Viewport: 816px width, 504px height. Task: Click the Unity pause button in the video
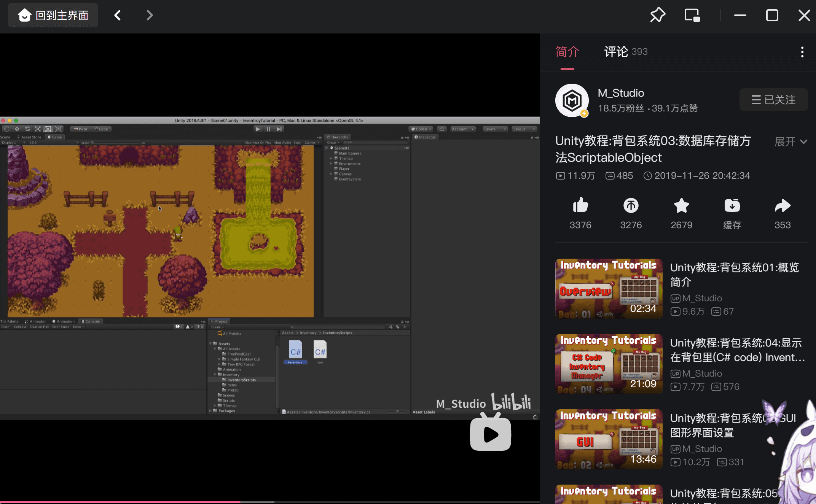point(269,129)
